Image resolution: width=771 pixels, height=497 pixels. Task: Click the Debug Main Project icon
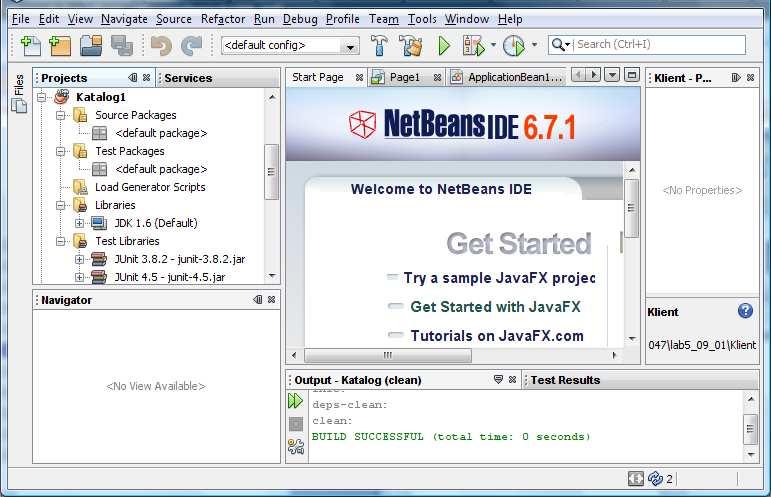[474, 46]
